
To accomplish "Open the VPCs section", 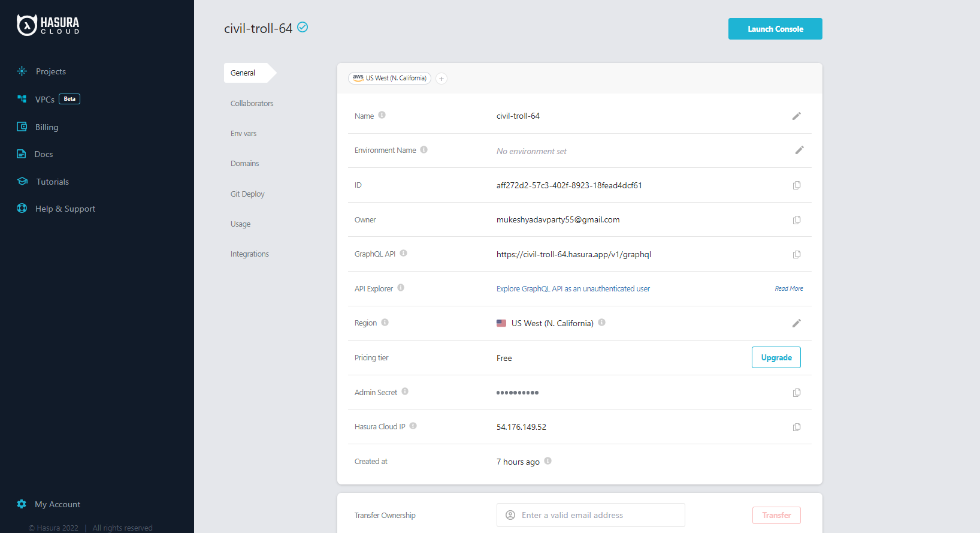I will [44, 100].
